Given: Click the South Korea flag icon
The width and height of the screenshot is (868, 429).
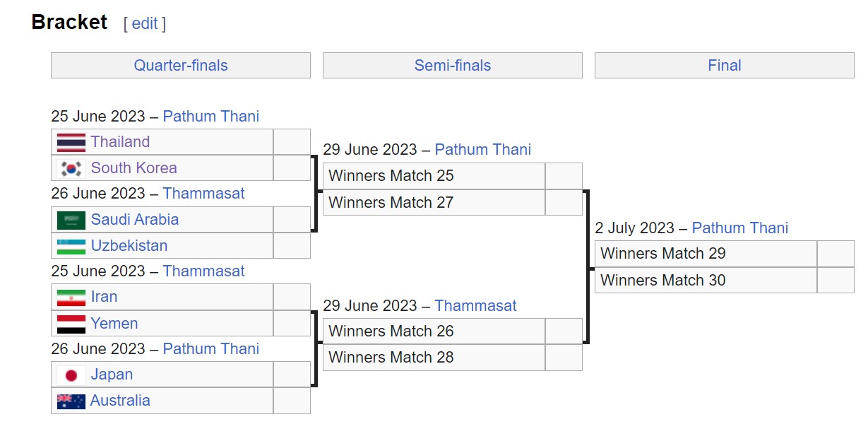Looking at the screenshot, I should pyautogui.click(x=71, y=168).
